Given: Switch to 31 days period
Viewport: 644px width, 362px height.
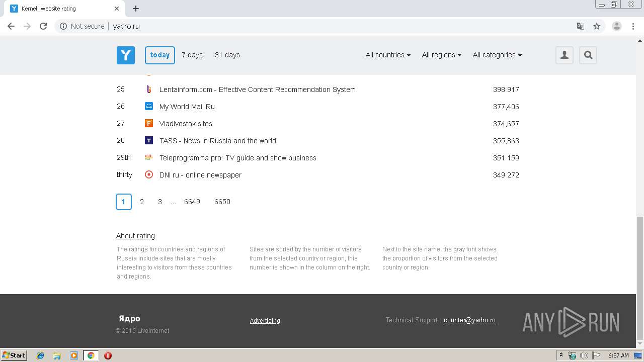Looking at the screenshot, I should pos(227,55).
